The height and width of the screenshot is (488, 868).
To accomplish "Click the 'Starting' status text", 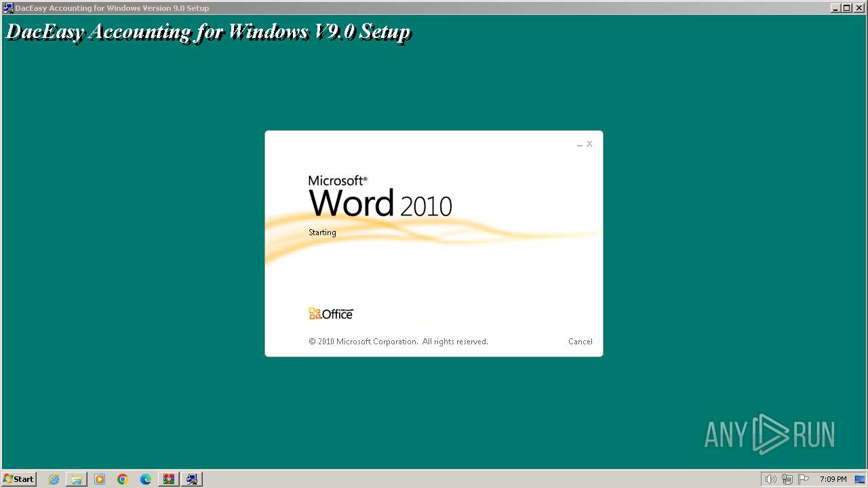I will (x=322, y=232).
